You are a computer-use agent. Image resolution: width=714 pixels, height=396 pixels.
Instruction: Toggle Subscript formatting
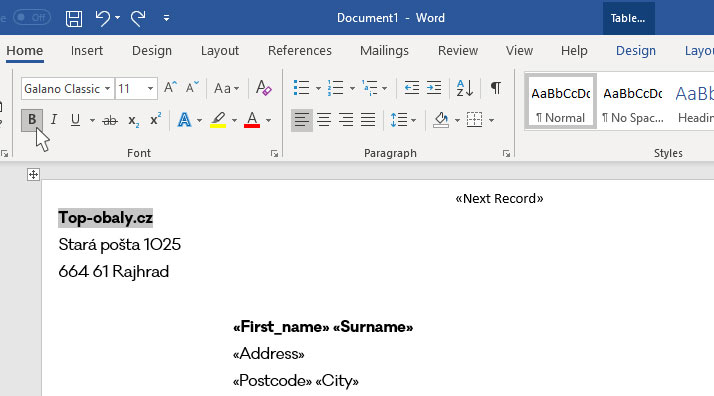click(133, 121)
